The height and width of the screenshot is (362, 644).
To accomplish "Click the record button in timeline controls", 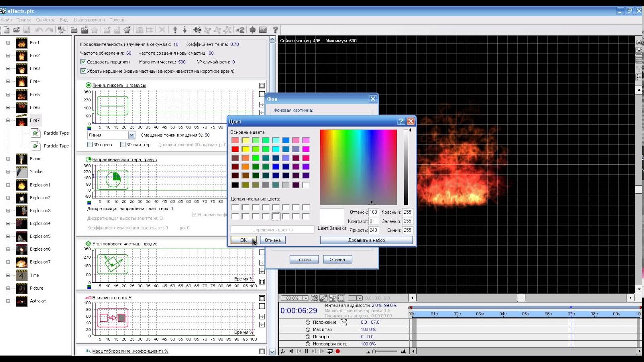I will [x=338, y=351].
